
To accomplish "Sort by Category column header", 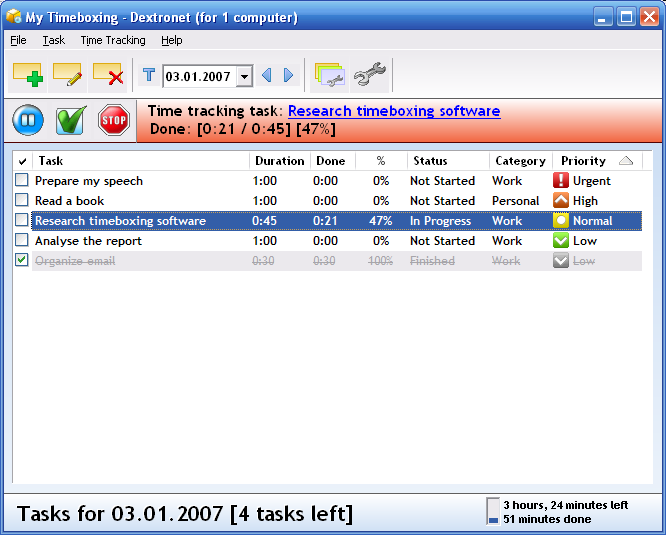I will [x=521, y=161].
